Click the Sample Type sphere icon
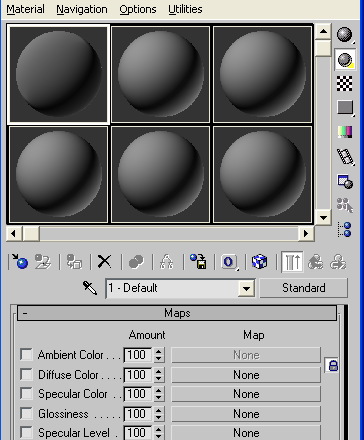The height and width of the screenshot is (440, 364). [345, 35]
